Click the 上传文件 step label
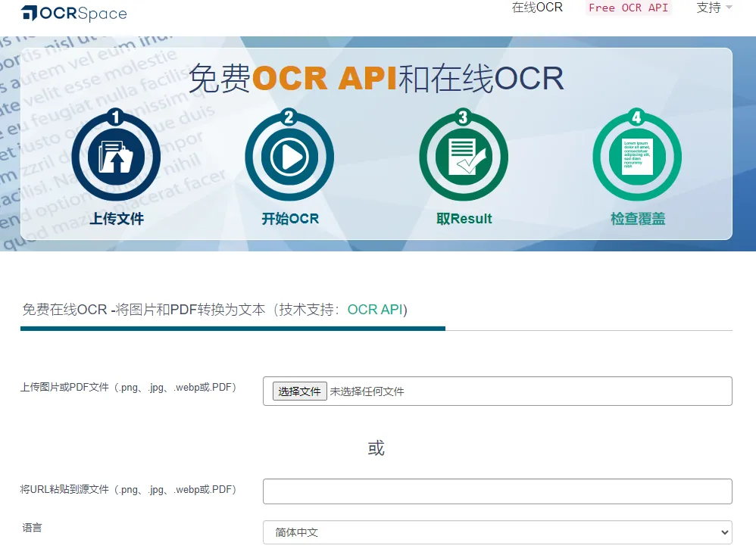This screenshot has height=555, width=756. (117, 219)
